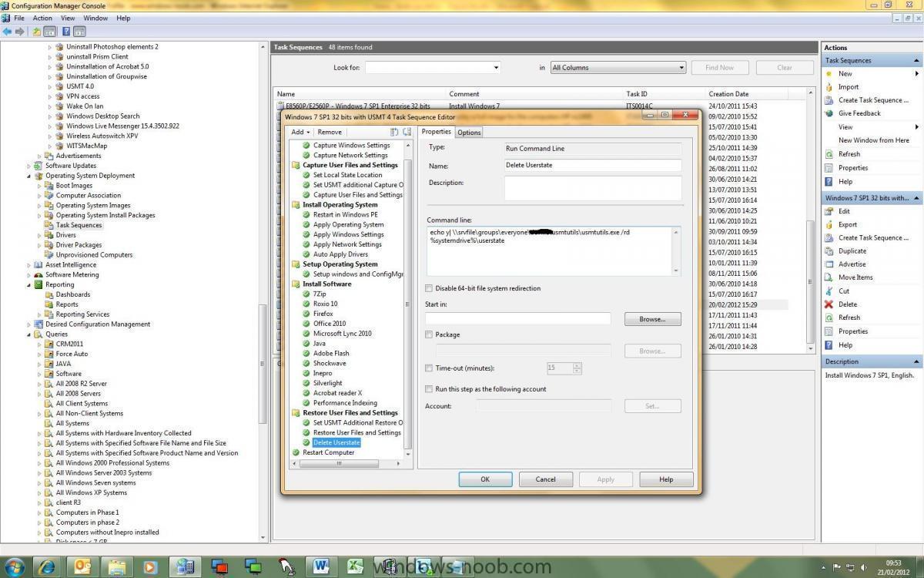Click the Give Feedback globe icon
Viewport: 924px width, 578px height.
click(x=829, y=113)
